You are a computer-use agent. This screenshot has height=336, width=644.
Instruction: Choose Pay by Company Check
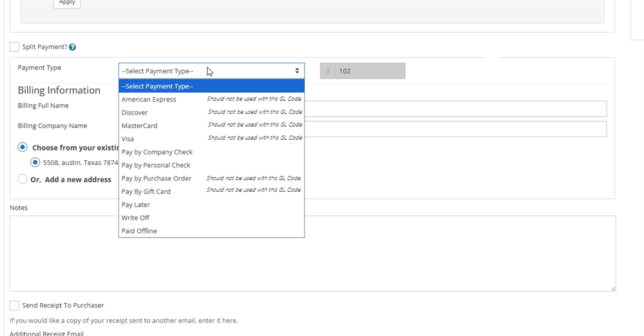[211, 152]
